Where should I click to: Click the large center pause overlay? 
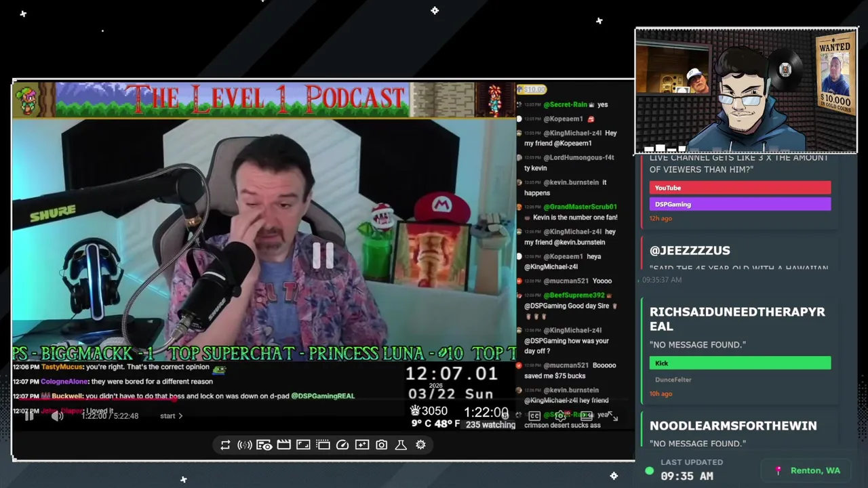[x=323, y=256]
